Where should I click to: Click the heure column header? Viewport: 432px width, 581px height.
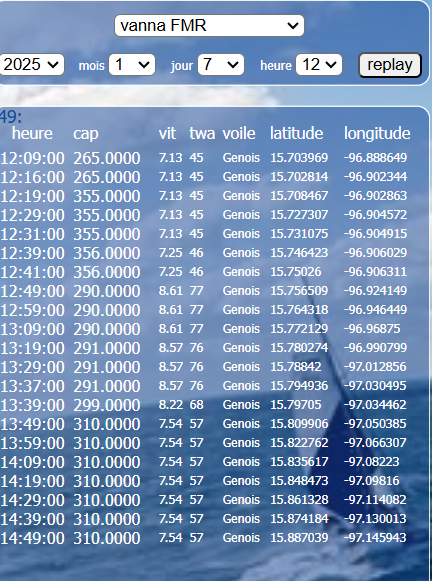32,133
